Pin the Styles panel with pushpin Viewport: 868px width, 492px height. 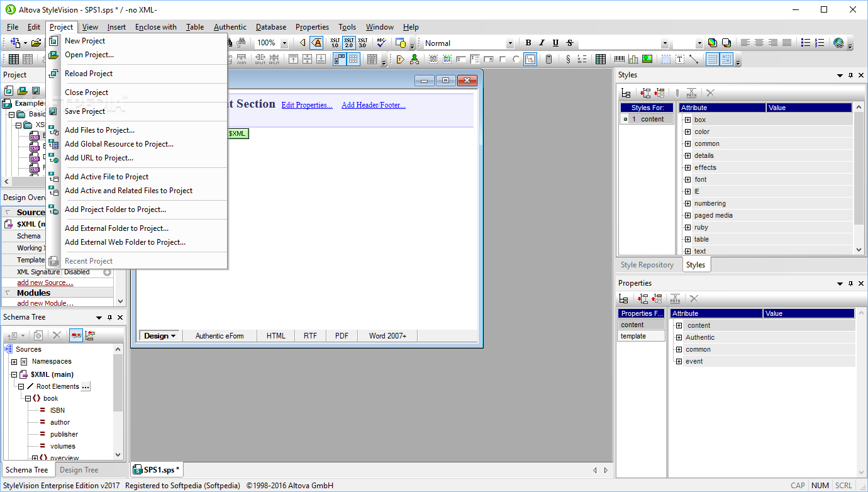click(x=850, y=75)
